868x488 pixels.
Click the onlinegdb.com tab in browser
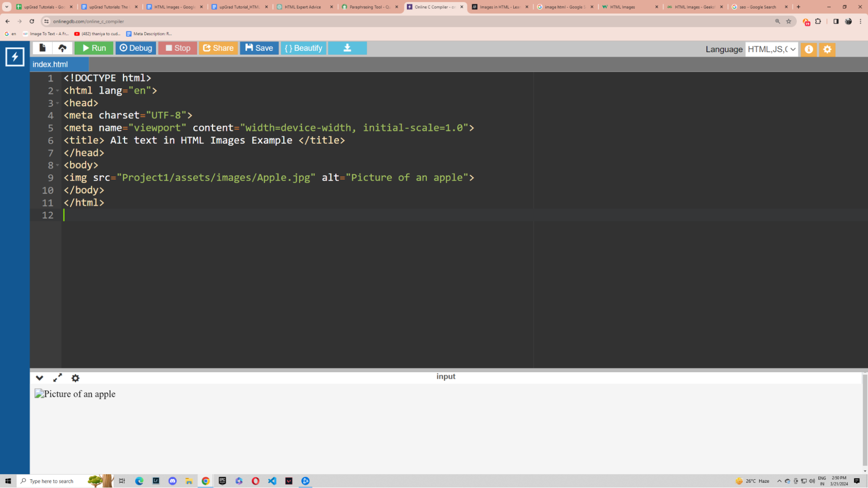435,7
